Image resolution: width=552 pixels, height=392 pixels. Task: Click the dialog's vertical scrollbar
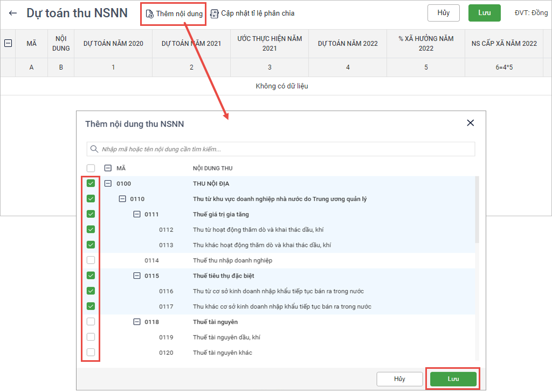click(x=477, y=210)
